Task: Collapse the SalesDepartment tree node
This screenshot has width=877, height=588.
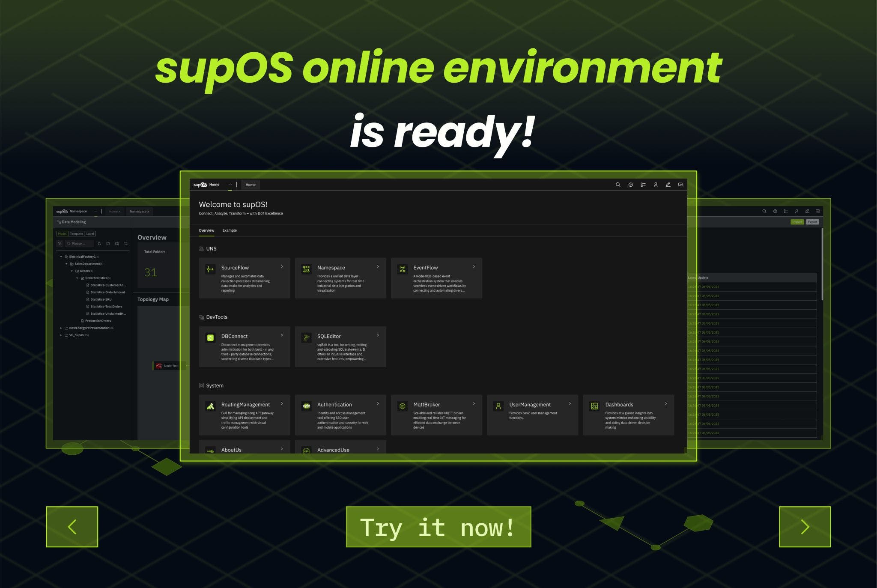Action: coord(66,264)
